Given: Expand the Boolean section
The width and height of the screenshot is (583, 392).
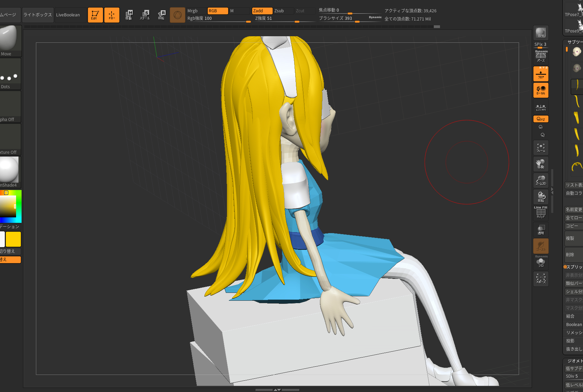Looking at the screenshot, I should (x=574, y=324).
